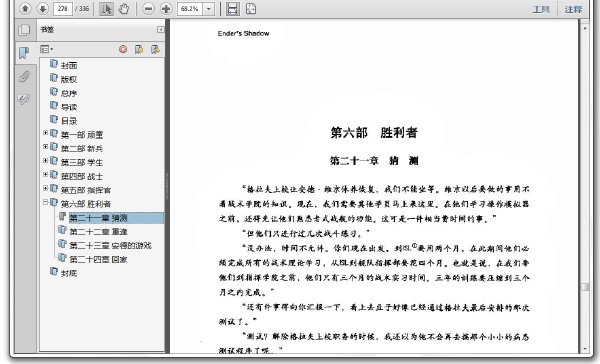Expand the 第三部 学生 bookmark node
600x364 pixels.
click(x=46, y=160)
